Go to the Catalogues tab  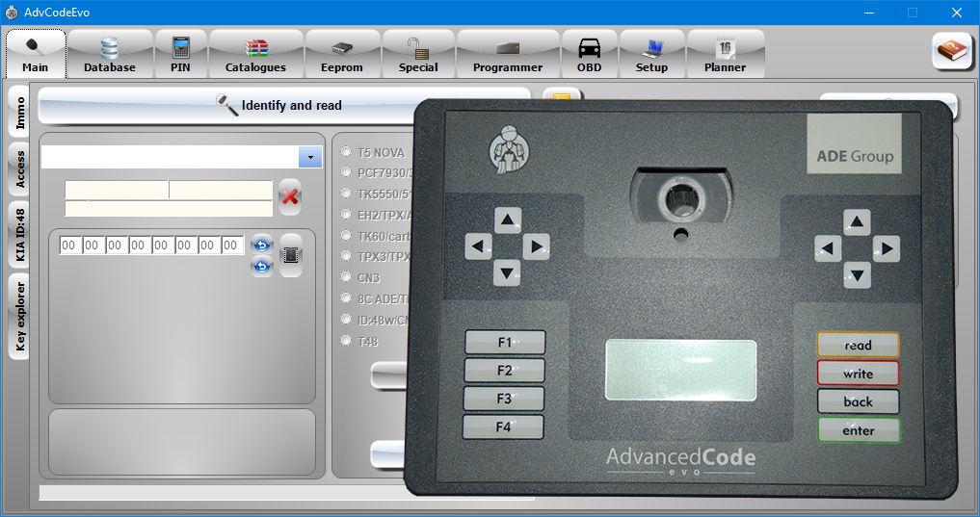click(x=255, y=54)
